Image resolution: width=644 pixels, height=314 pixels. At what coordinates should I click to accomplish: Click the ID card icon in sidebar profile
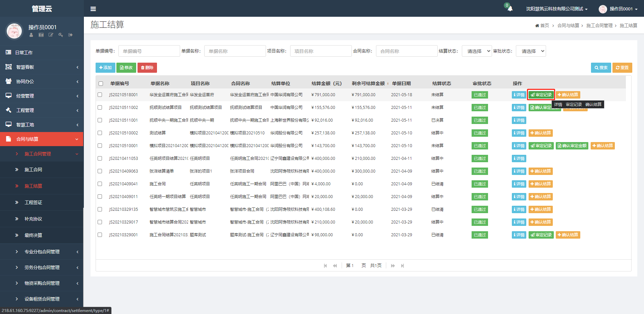coord(41,35)
